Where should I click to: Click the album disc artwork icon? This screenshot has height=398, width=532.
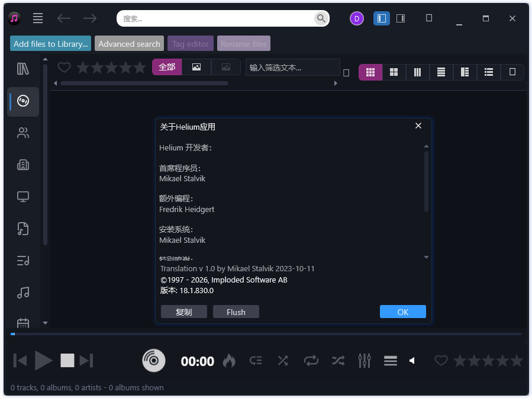click(x=154, y=361)
